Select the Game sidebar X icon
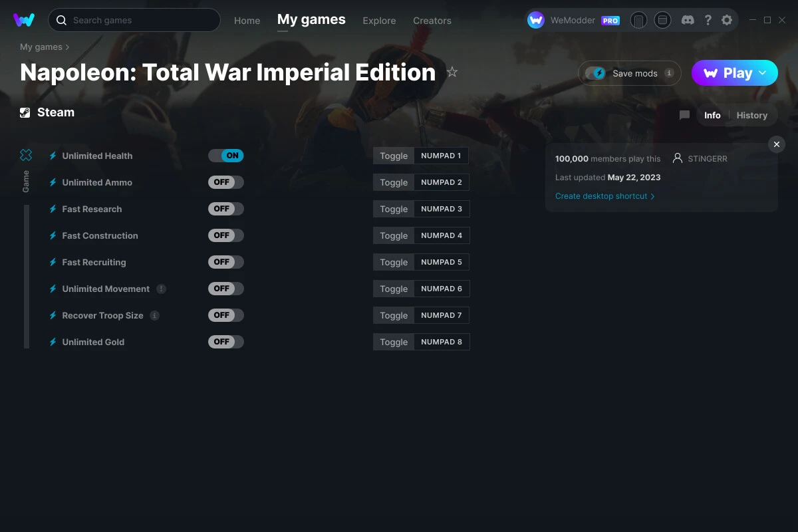This screenshot has height=532, width=798. pos(25,154)
